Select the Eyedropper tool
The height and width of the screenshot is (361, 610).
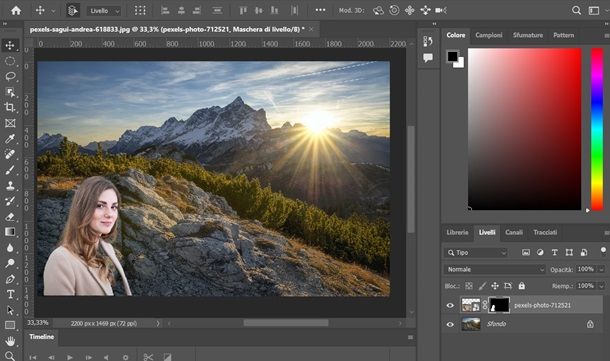pyautogui.click(x=10, y=139)
